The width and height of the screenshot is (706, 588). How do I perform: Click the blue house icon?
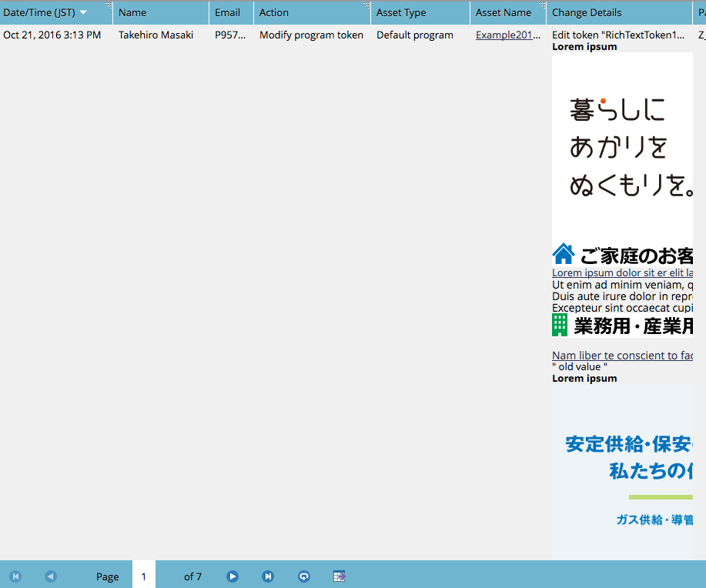click(x=564, y=254)
